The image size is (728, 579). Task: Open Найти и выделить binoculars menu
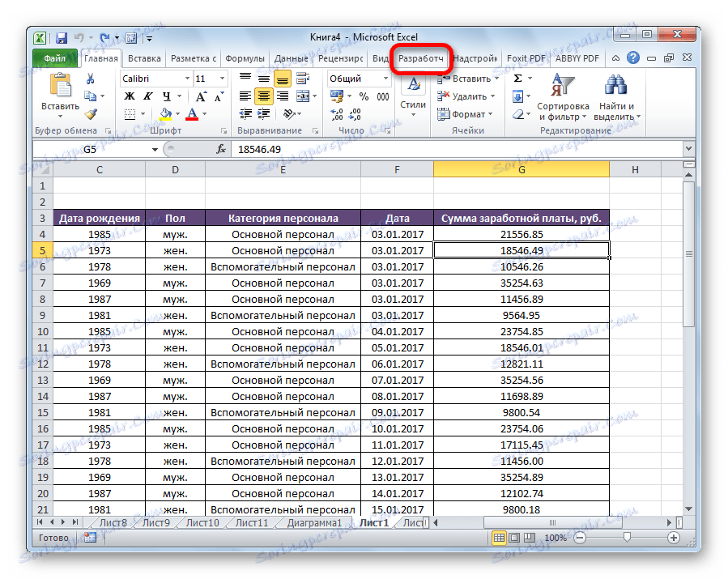[617, 97]
